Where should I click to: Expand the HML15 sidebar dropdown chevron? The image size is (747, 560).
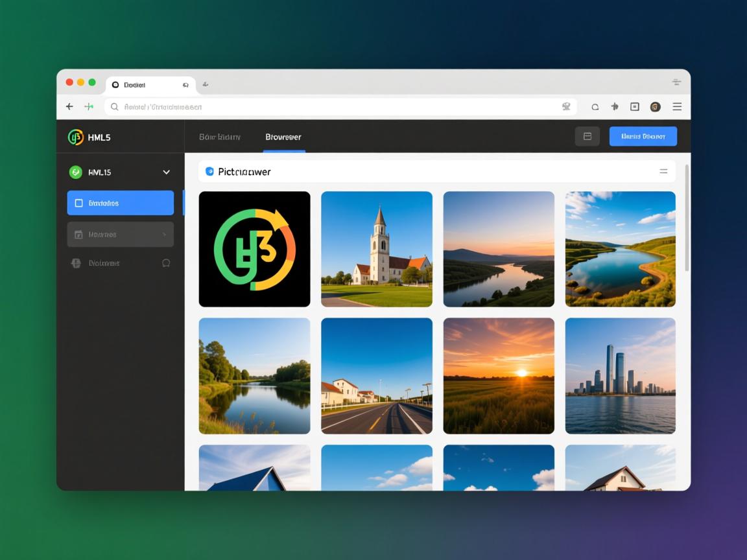pos(166,172)
